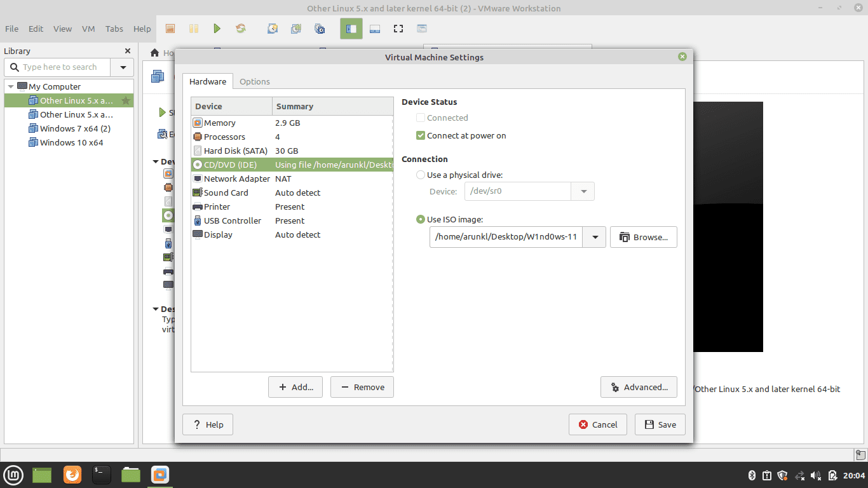Select the Network Adapter device icon
868x488 pixels.
point(198,179)
